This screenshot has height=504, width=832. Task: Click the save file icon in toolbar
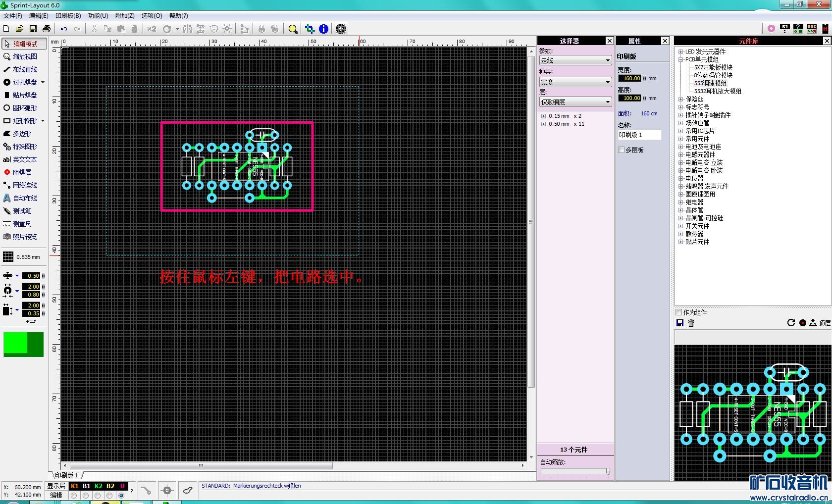point(33,29)
